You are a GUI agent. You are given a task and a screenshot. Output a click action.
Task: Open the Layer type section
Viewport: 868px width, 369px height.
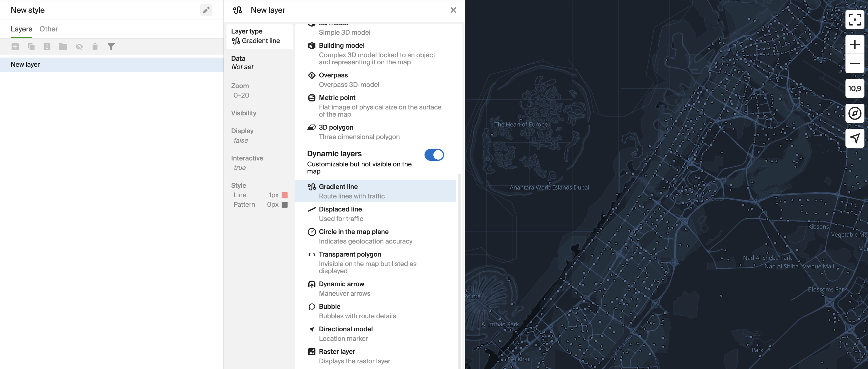point(259,36)
